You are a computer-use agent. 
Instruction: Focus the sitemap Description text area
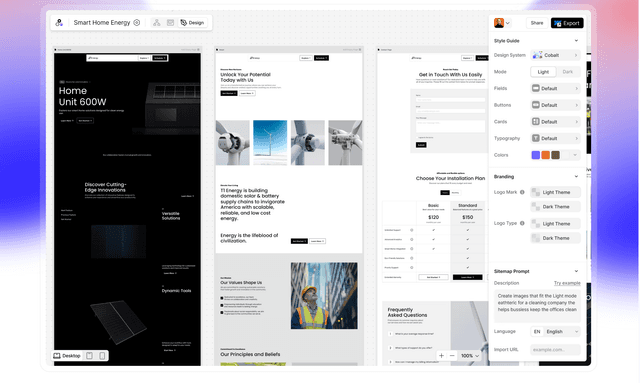click(x=537, y=306)
